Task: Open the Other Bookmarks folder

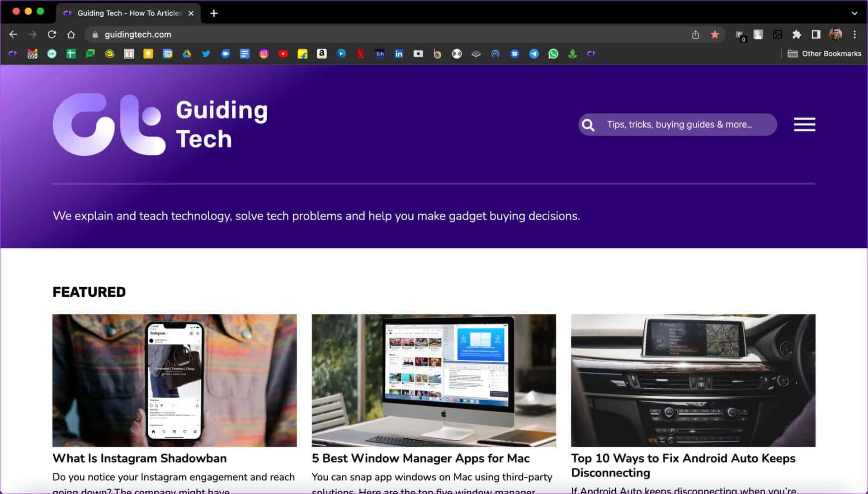Action: (x=825, y=54)
